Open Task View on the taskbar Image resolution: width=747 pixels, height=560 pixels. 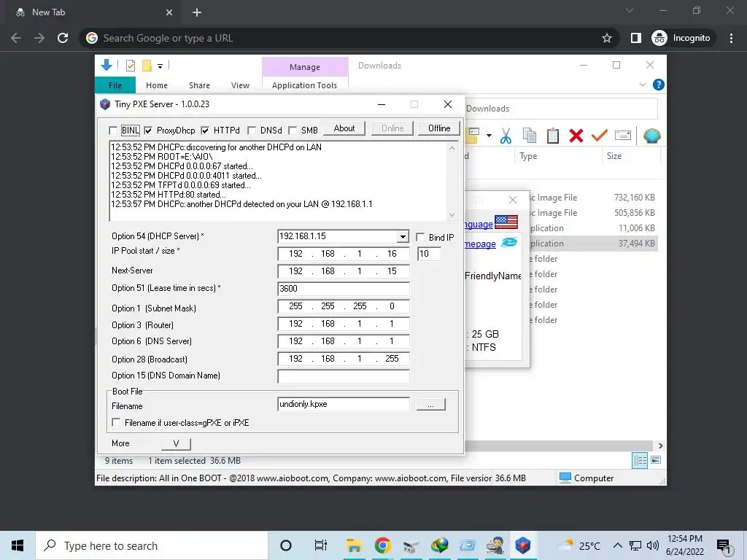click(x=321, y=545)
